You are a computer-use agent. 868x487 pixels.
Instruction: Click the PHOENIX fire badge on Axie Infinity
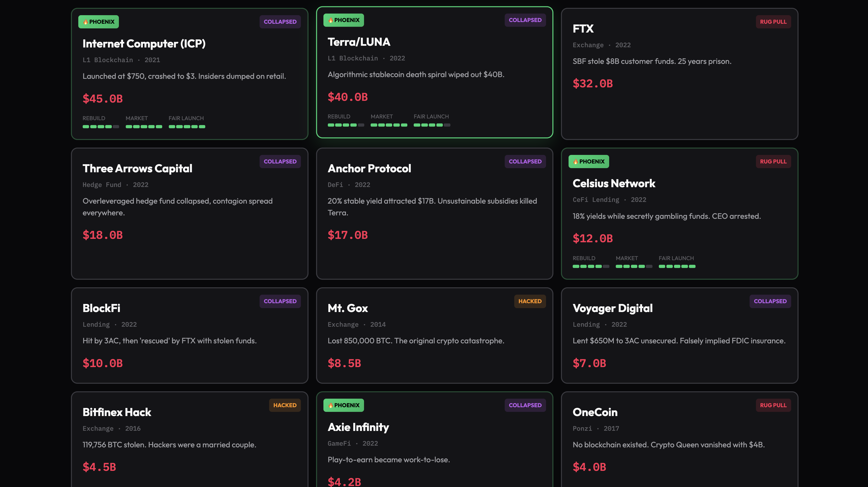[343, 405]
